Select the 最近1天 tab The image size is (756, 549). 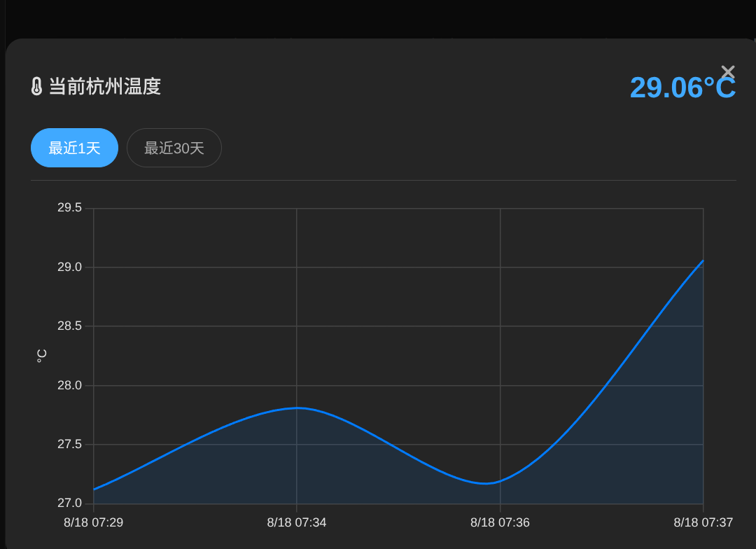(x=74, y=148)
